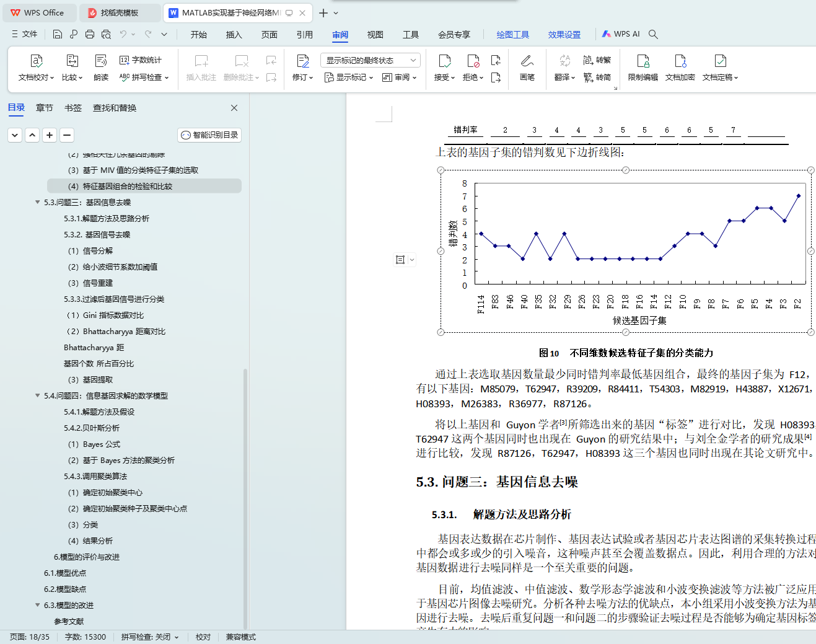This screenshot has height=644, width=816.
Task: Click the layout options icon beside chart
Action: [400, 260]
